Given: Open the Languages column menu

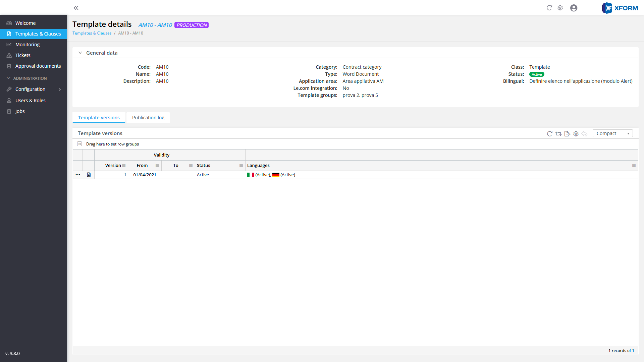Looking at the screenshot, I should 634,165.
